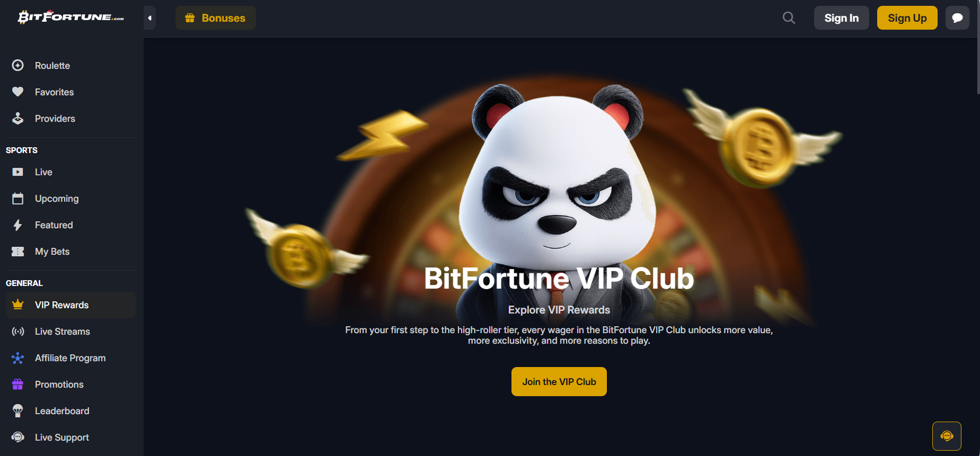This screenshot has width=980, height=456.
Task: Click Join the VIP Club button
Action: 559,381
